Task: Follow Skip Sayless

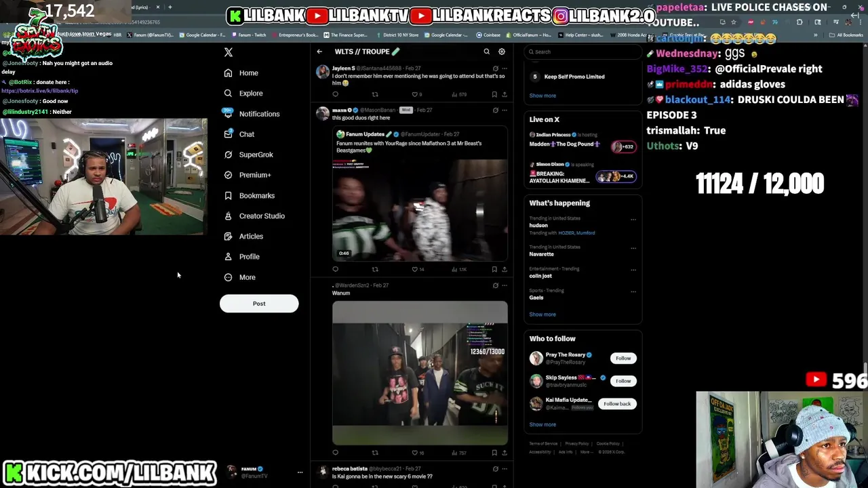Action: [623, 381]
